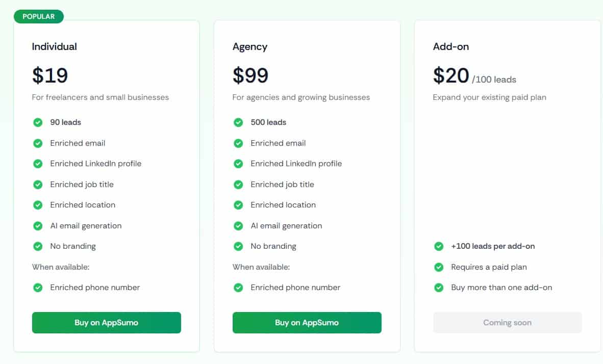603x364 pixels.
Task: Select the check icon next to Enriched job title under Agency
Action: (238, 185)
